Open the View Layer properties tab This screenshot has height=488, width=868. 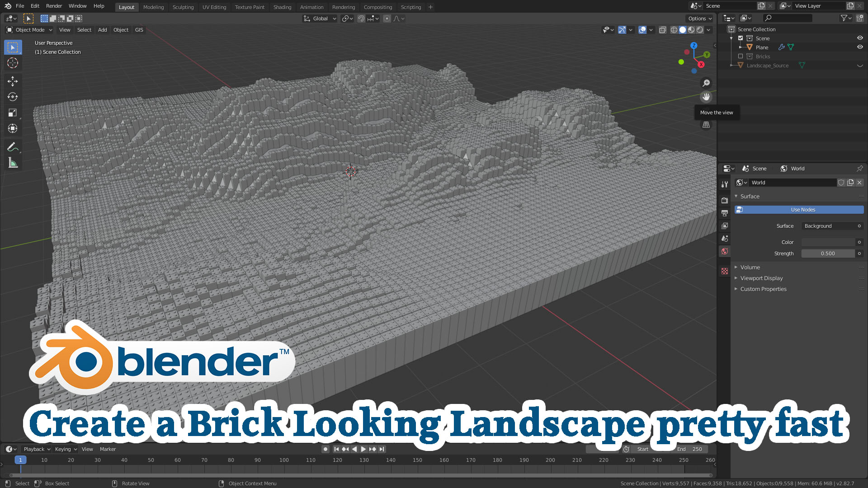coord(725,225)
